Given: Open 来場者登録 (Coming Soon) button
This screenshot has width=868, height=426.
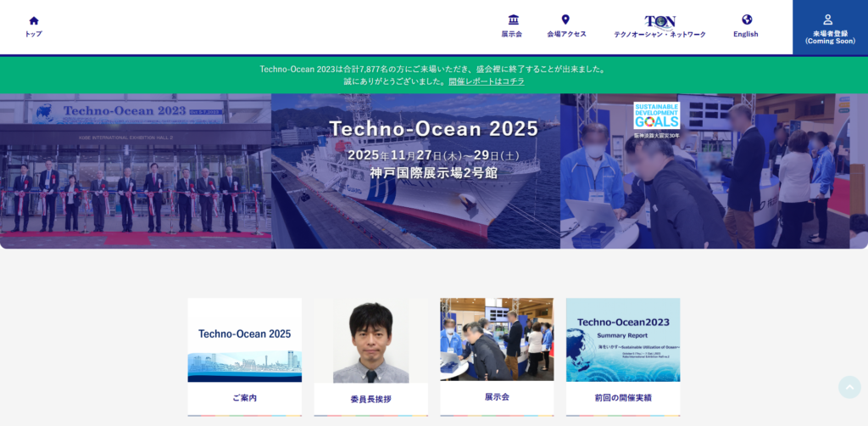Looking at the screenshot, I should click(831, 27).
